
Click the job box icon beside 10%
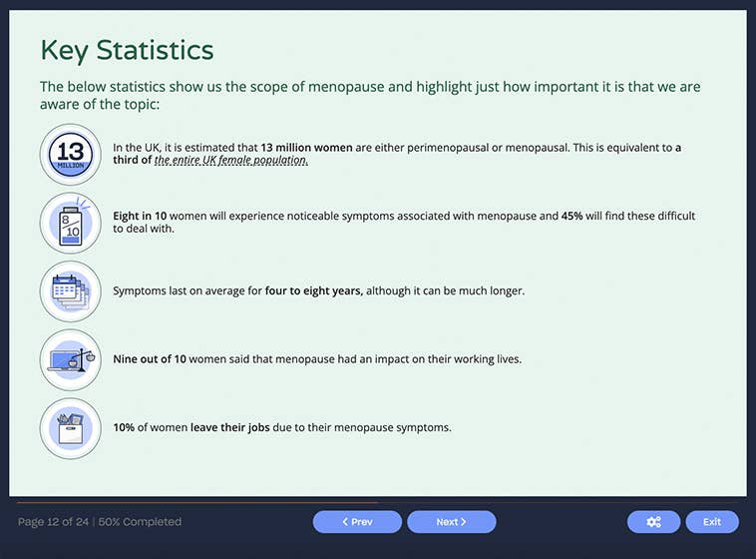pos(70,428)
